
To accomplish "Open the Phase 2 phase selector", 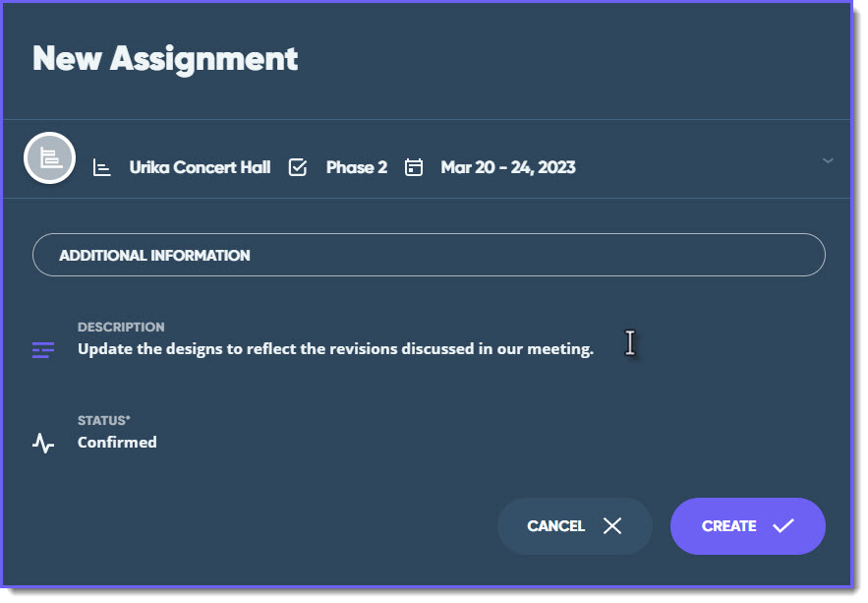I will [356, 167].
